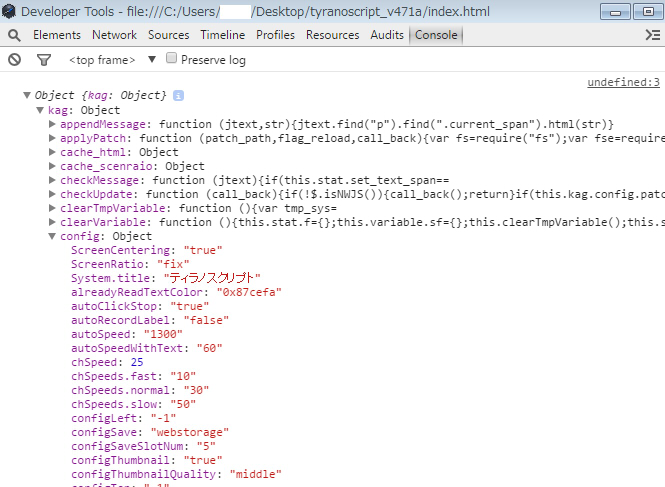Screen dimensions: 665x487
Task: Switch to the Network tab
Action: tap(114, 35)
